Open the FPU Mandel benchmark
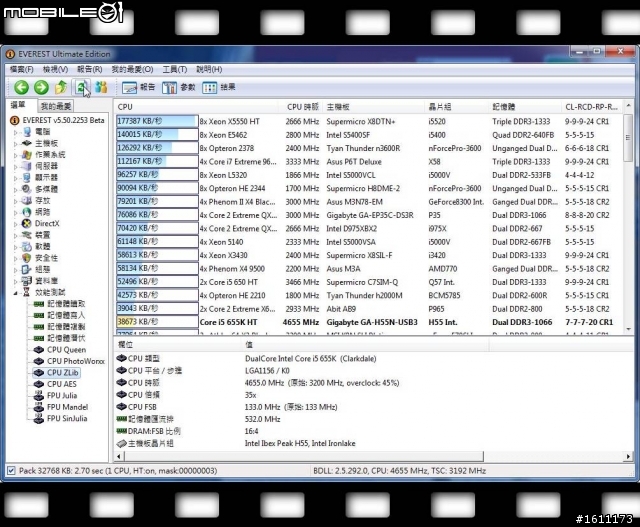The height and width of the screenshot is (527, 640). click(61, 407)
